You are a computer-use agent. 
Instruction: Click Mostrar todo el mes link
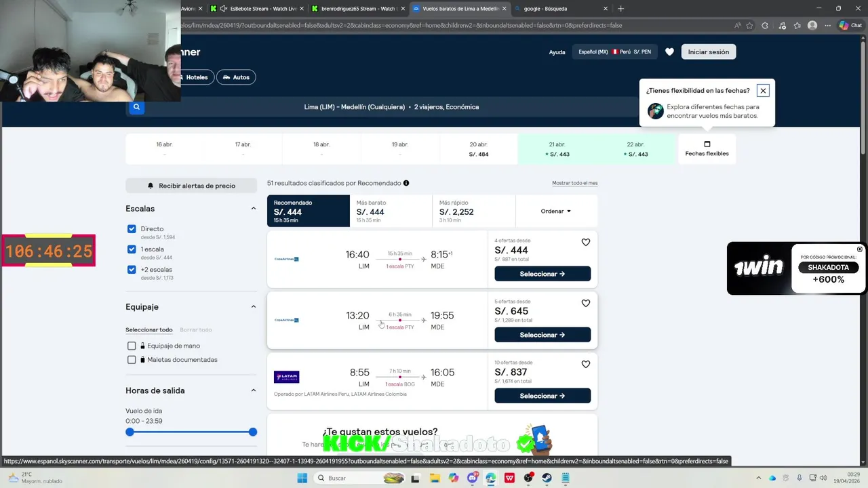click(x=574, y=183)
